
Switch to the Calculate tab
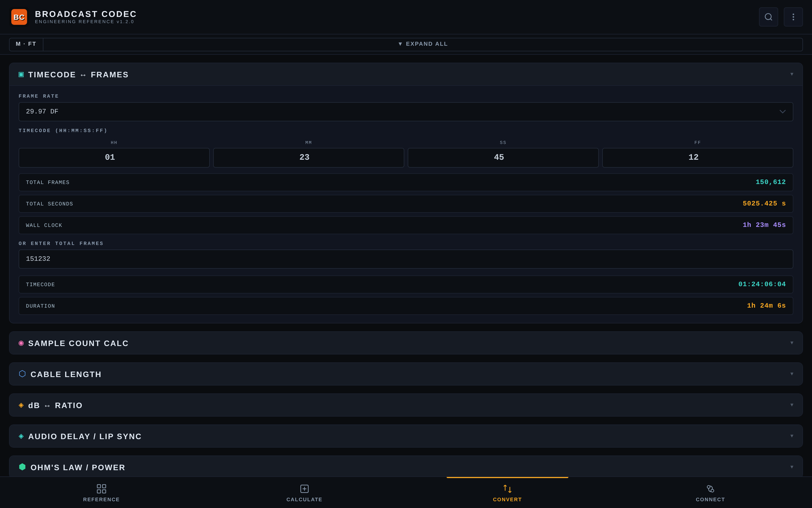pos(304,492)
